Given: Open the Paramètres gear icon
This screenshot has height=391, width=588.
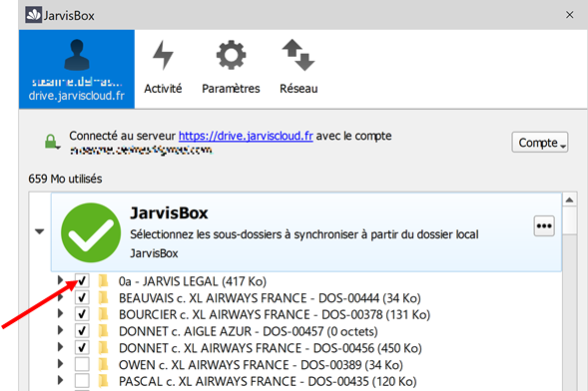Looking at the screenshot, I should (x=231, y=55).
